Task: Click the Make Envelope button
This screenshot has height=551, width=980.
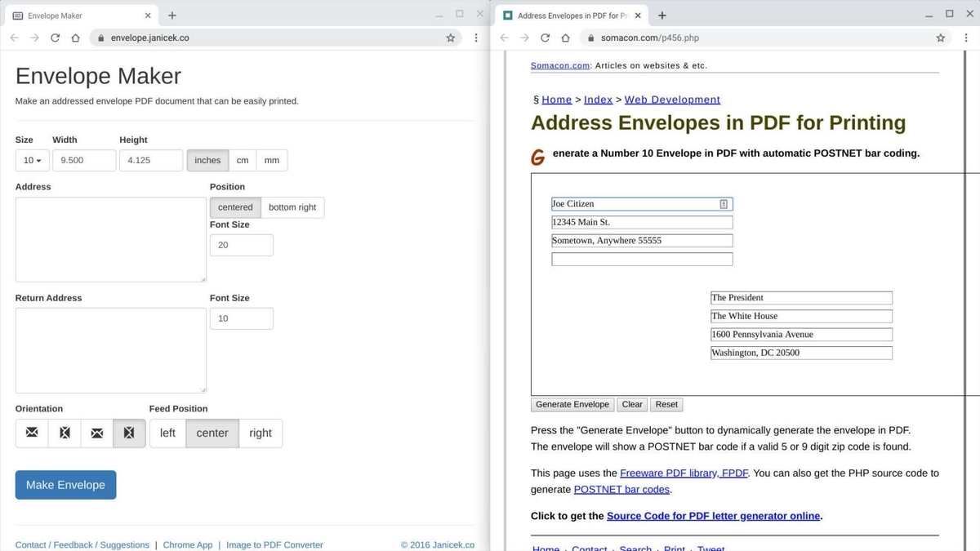Action: tap(65, 484)
